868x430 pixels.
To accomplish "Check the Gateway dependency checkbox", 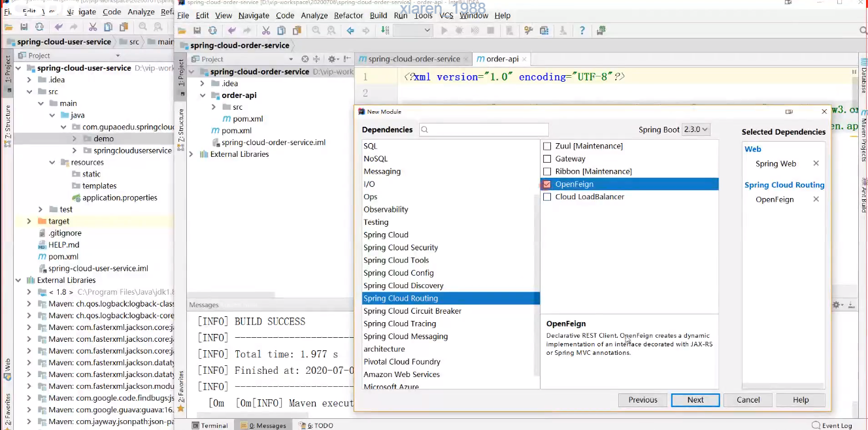I will [x=548, y=159].
